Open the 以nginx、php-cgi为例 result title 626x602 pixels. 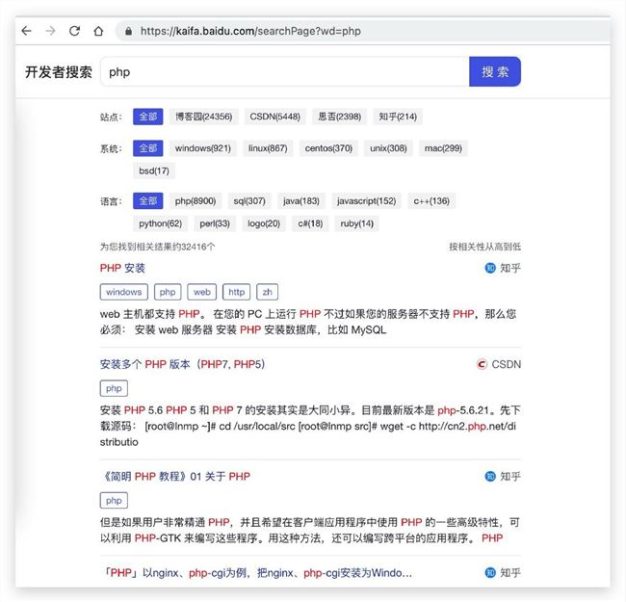[257, 573]
